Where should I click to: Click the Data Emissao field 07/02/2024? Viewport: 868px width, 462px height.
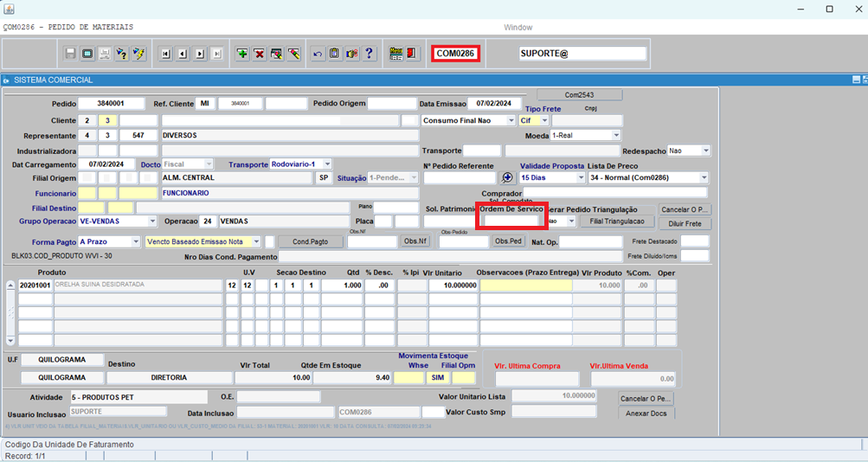point(494,104)
